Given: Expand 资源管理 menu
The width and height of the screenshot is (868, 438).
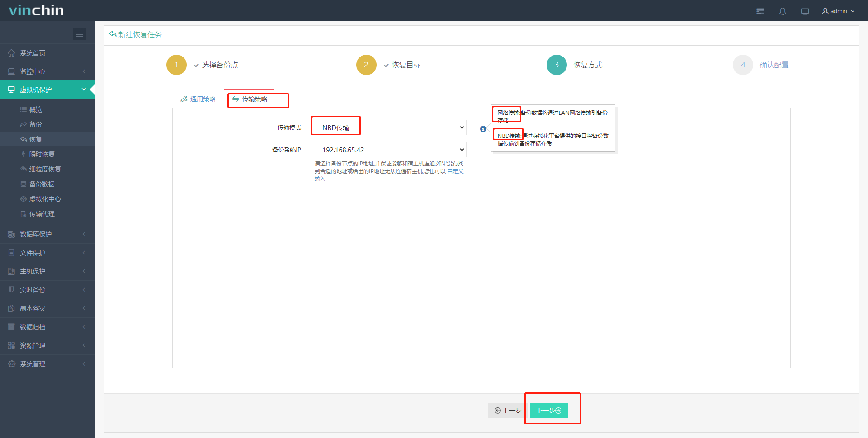Looking at the screenshot, I should (47, 345).
